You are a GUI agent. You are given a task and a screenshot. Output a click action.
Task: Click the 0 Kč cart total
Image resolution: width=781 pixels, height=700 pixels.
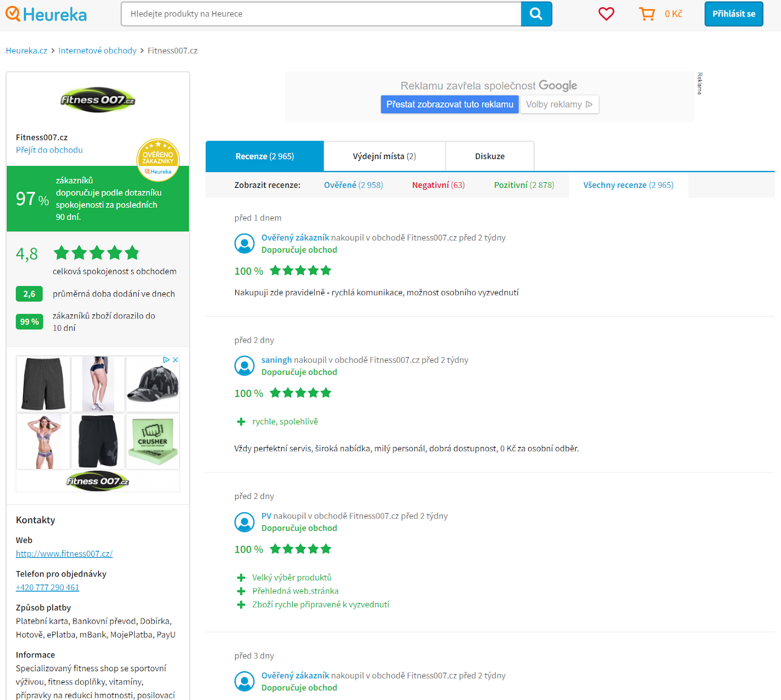(x=673, y=14)
